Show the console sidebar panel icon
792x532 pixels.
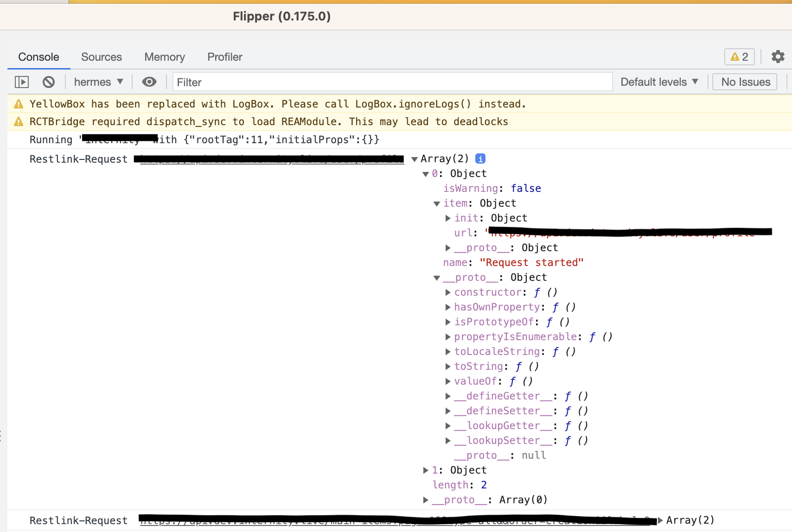[x=21, y=82]
